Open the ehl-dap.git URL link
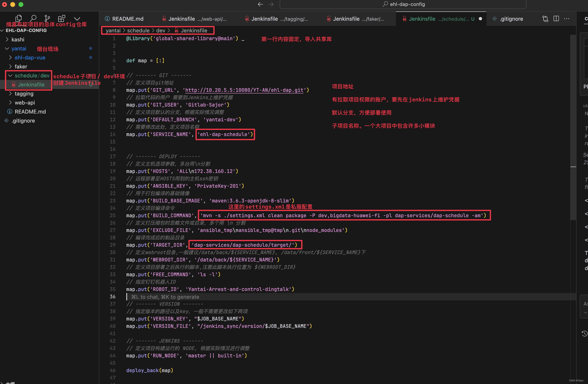The image size is (588, 384). 244,90
